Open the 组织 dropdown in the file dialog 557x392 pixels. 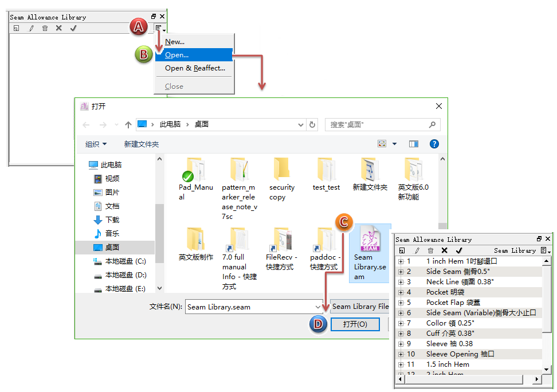pos(96,144)
